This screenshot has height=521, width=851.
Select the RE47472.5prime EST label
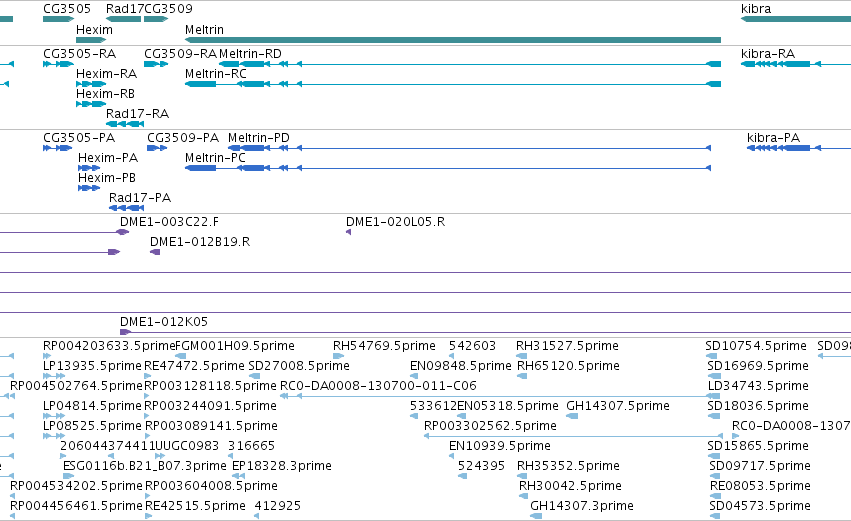pos(194,366)
